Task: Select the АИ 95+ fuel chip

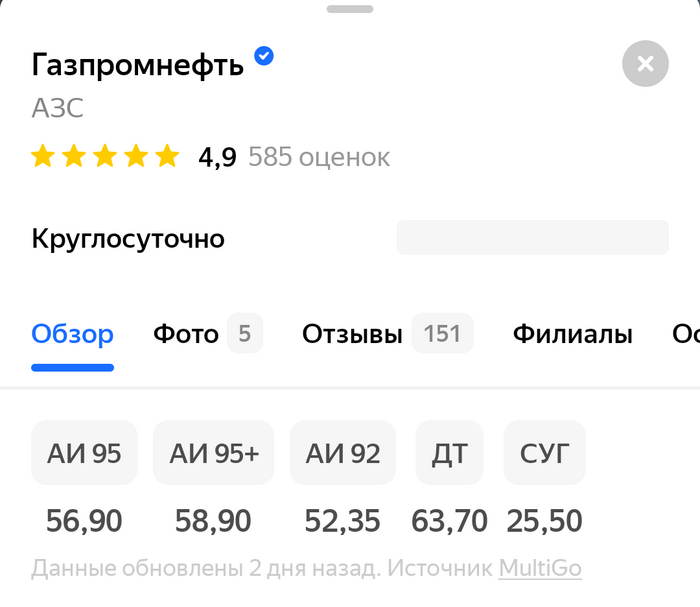Action: [x=214, y=453]
